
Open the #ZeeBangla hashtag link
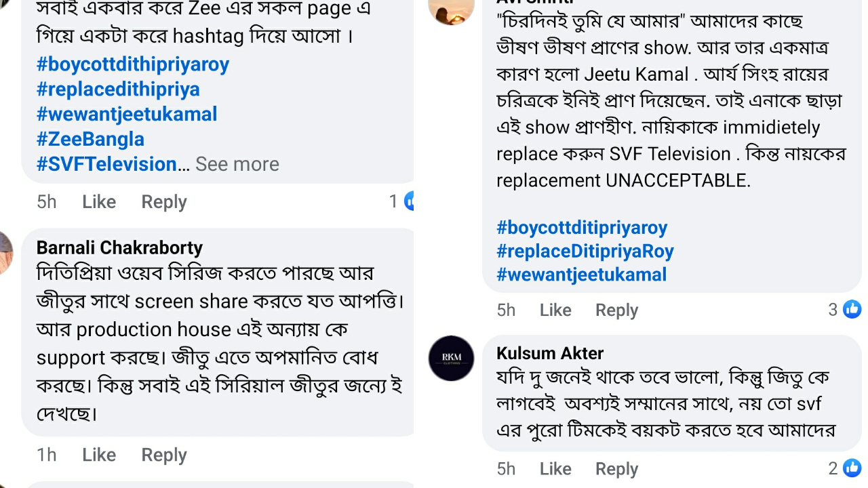tap(90, 139)
